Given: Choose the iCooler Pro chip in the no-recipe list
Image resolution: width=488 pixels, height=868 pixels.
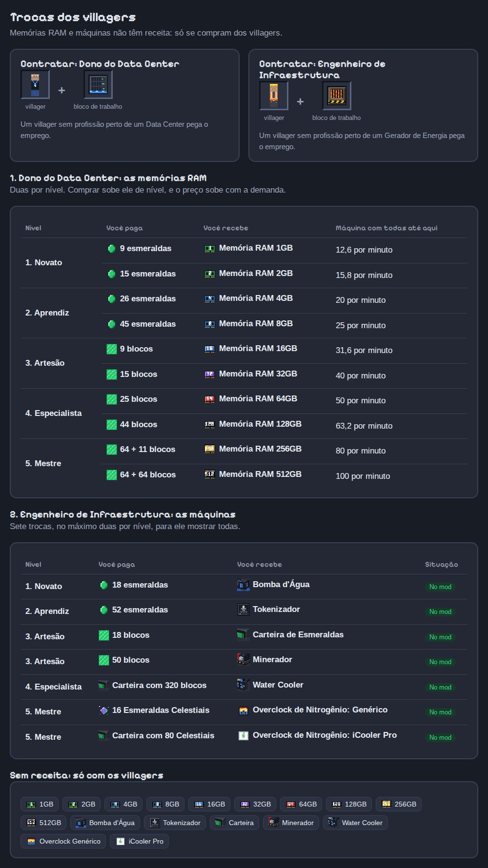Looking at the screenshot, I should (139, 841).
